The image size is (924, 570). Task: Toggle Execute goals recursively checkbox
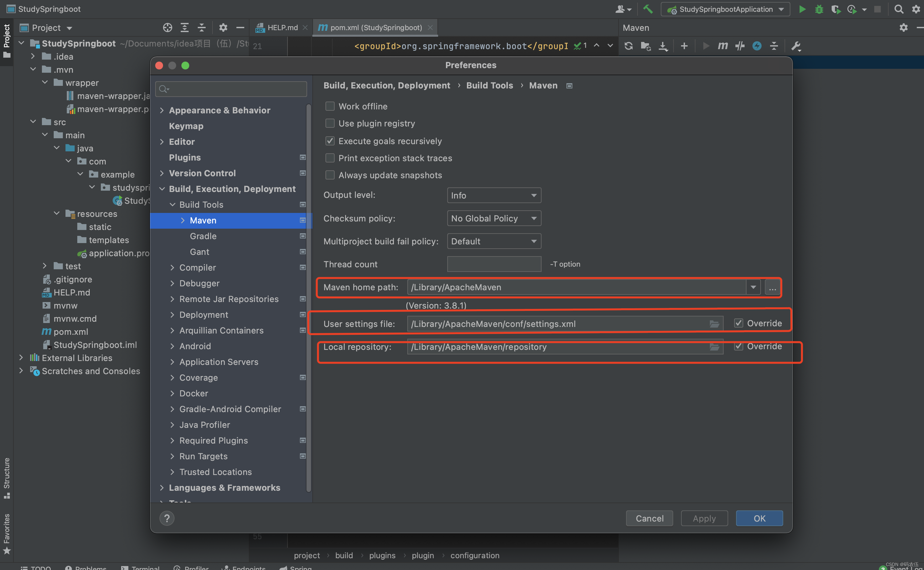329,140
